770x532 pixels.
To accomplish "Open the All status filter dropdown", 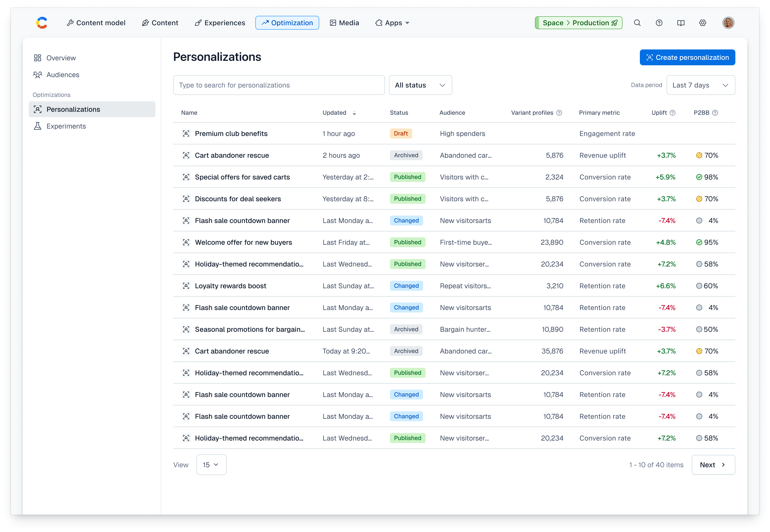I will point(420,85).
